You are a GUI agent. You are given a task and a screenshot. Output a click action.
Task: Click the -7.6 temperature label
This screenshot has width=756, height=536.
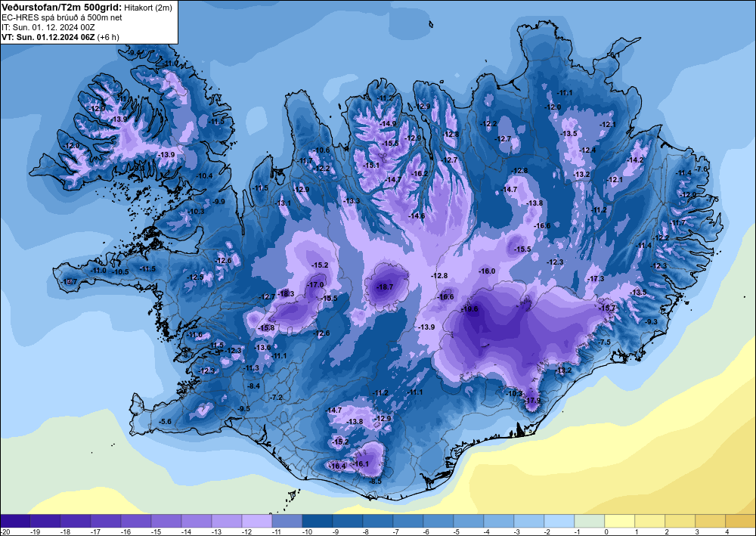click(x=702, y=169)
